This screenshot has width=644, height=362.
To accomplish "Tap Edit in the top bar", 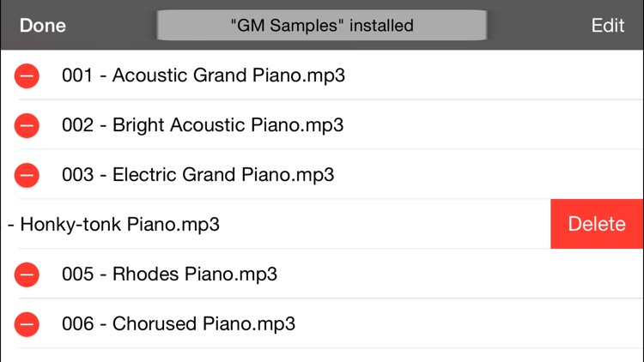I will click(607, 26).
